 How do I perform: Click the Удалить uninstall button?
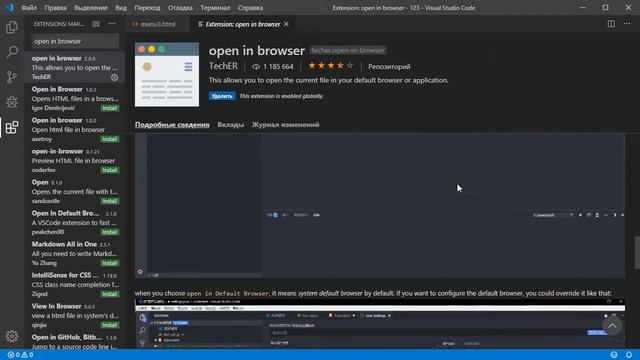[x=222, y=96]
